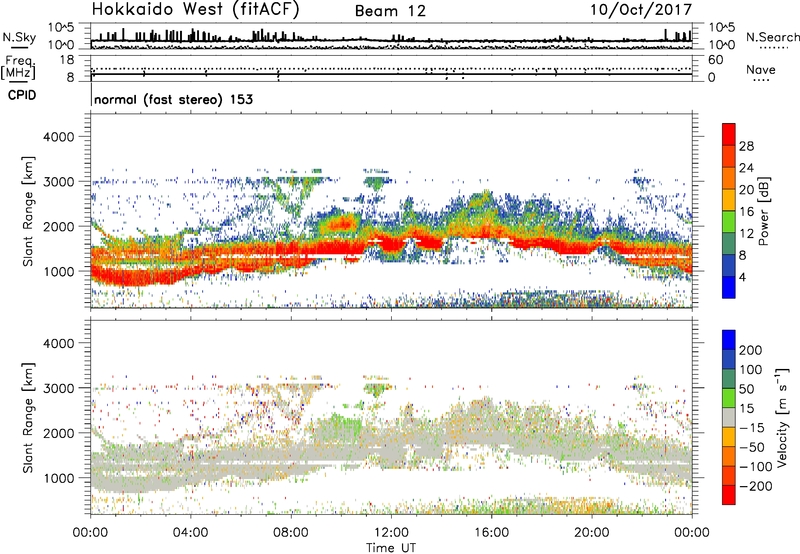Click the Velocity [m s-1] axis title

[781, 417]
